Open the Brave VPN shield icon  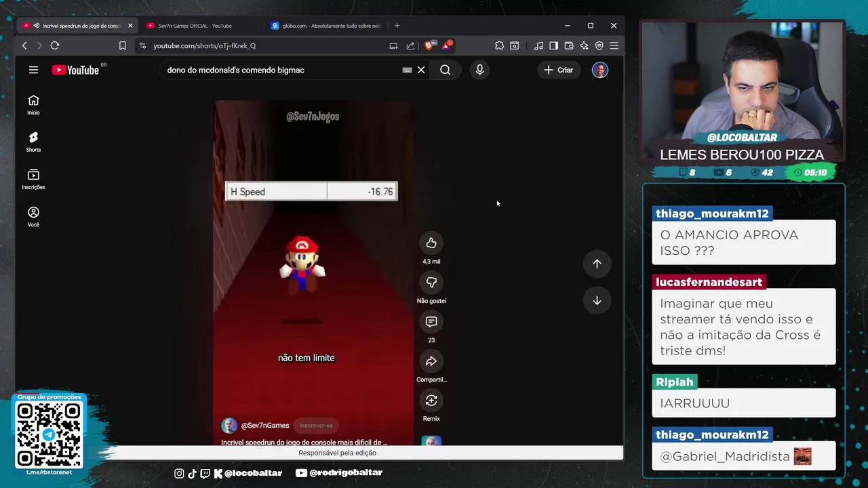[x=599, y=45]
